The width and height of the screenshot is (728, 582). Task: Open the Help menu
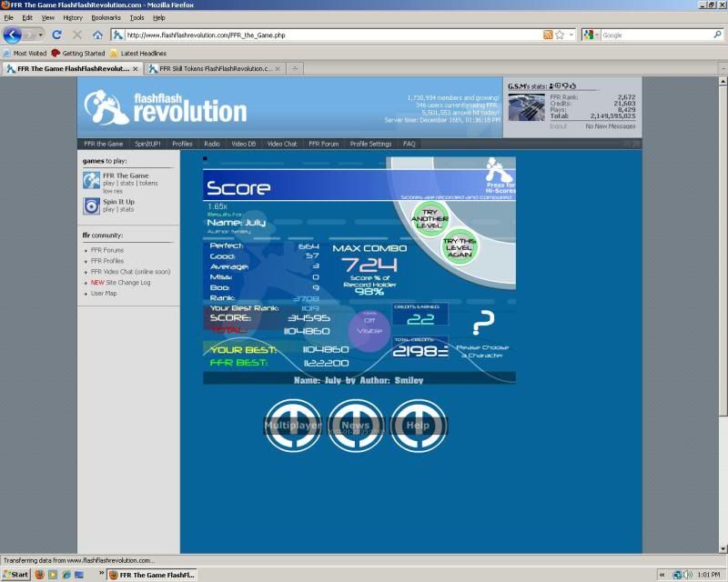pyautogui.click(x=158, y=17)
